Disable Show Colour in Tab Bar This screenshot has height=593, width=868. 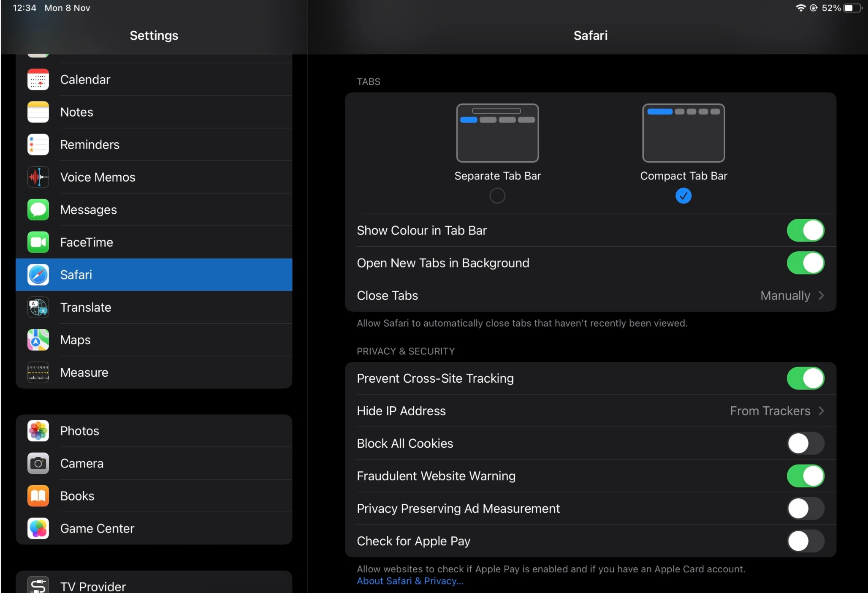tap(805, 231)
